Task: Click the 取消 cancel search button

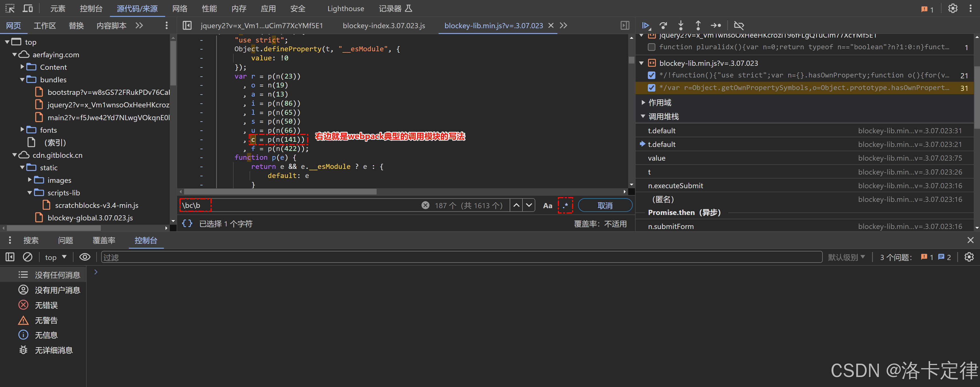Action: click(605, 206)
